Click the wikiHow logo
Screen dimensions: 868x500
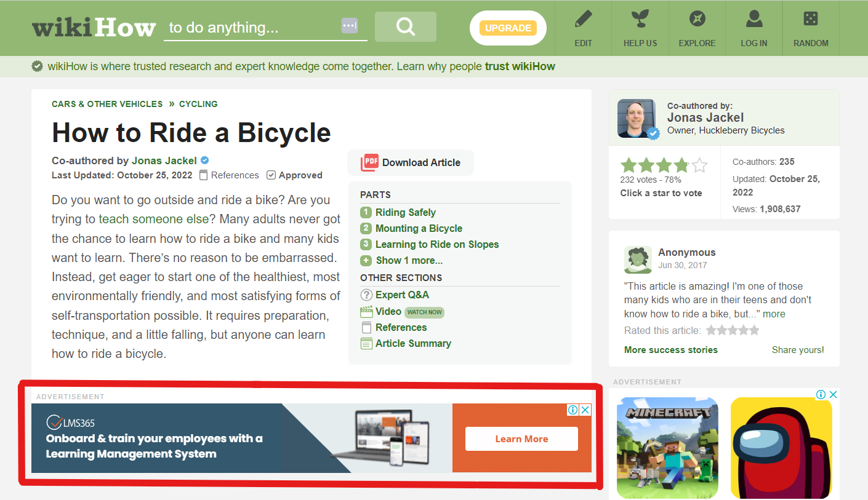click(94, 28)
